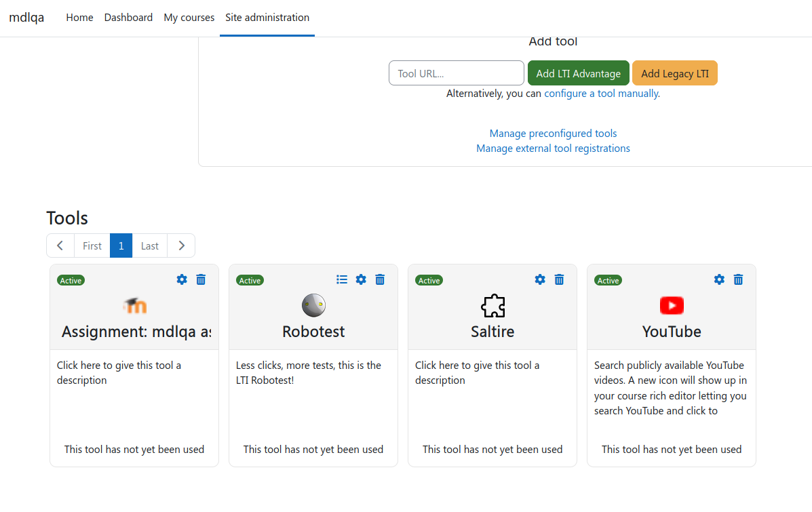The width and height of the screenshot is (812, 512).
Task: Toggle Active badge on Assignment card
Action: pos(71,280)
